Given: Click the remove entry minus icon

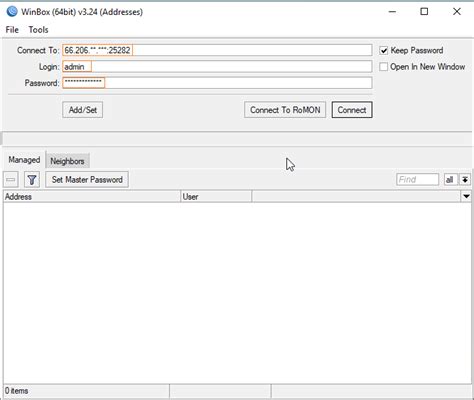Looking at the screenshot, I should tap(11, 180).
